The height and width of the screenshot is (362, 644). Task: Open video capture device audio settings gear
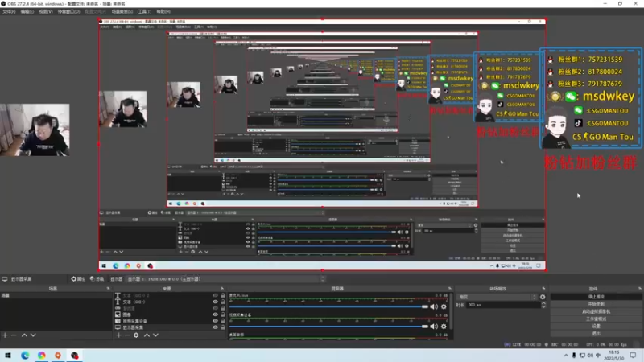[x=444, y=327]
